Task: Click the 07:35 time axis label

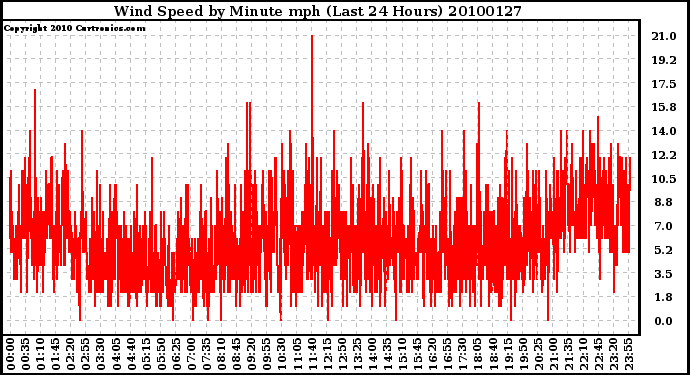Action: pos(206,355)
